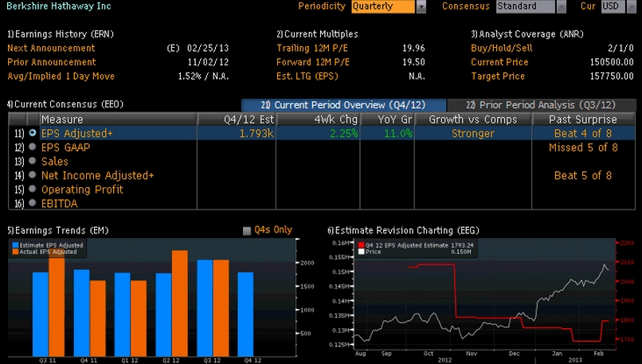Click the Measure column header

(118, 119)
